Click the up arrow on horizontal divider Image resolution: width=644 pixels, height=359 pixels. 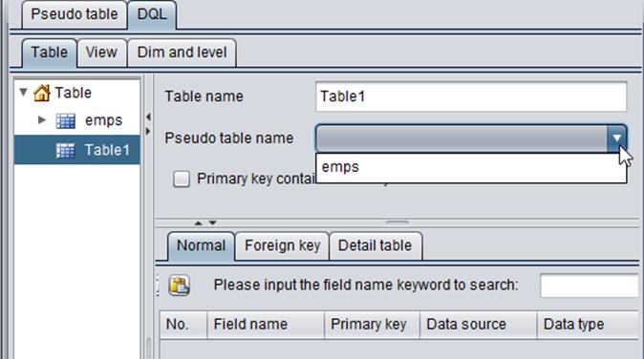[x=199, y=223]
